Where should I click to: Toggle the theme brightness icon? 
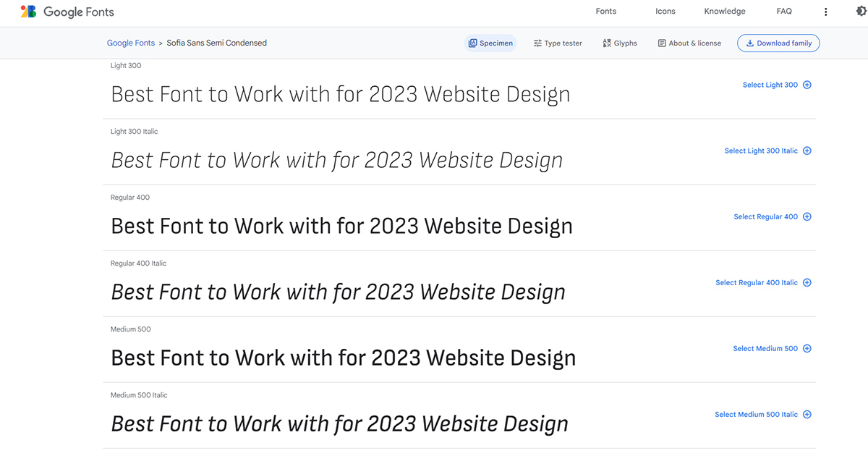coord(860,12)
